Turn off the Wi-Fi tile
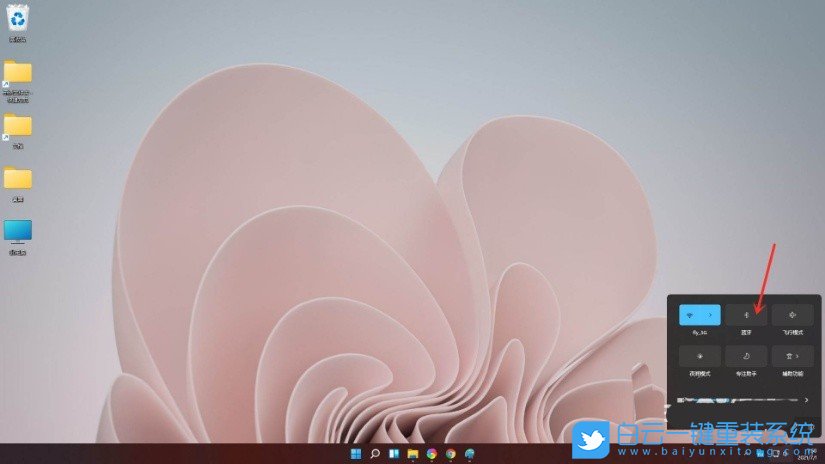Image resolution: width=825 pixels, height=464 pixels. pos(691,315)
